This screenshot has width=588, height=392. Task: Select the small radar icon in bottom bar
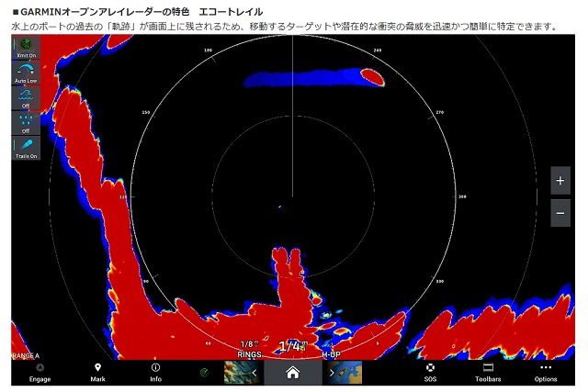(x=205, y=373)
